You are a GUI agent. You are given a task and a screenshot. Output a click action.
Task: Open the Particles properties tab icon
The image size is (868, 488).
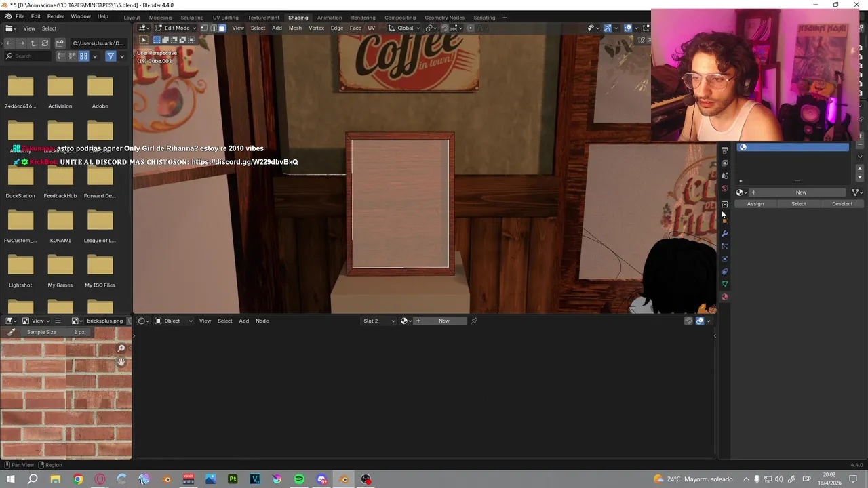point(724,247)
